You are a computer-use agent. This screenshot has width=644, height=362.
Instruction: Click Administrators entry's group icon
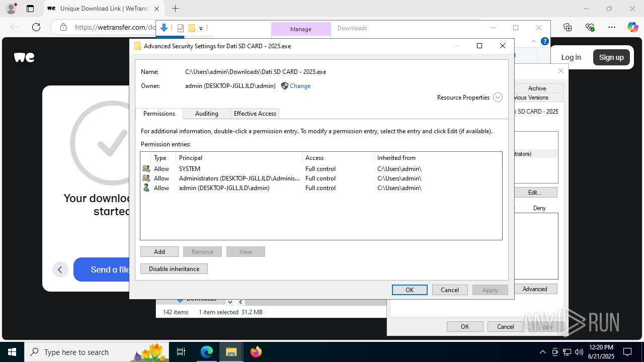pos(146,178)
